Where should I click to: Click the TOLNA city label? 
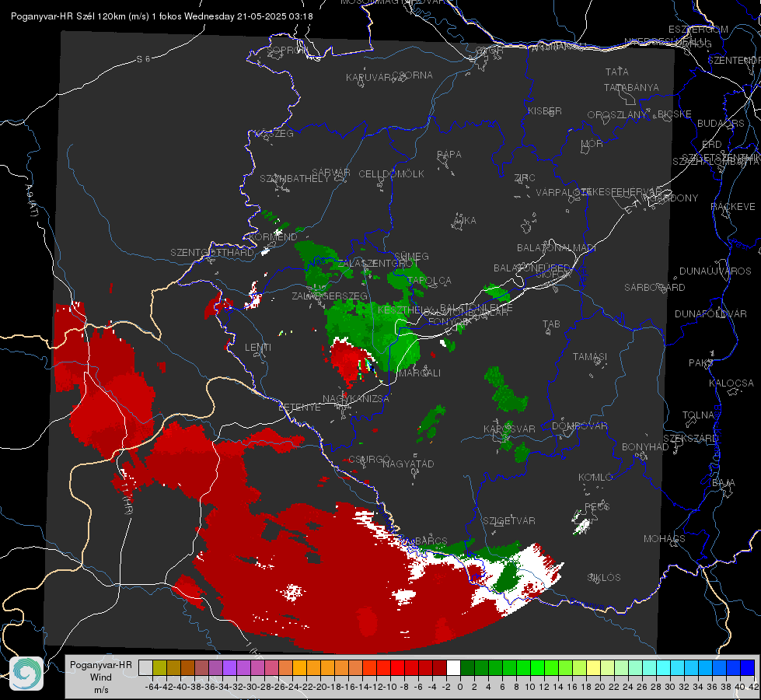(x=698, y=415)
